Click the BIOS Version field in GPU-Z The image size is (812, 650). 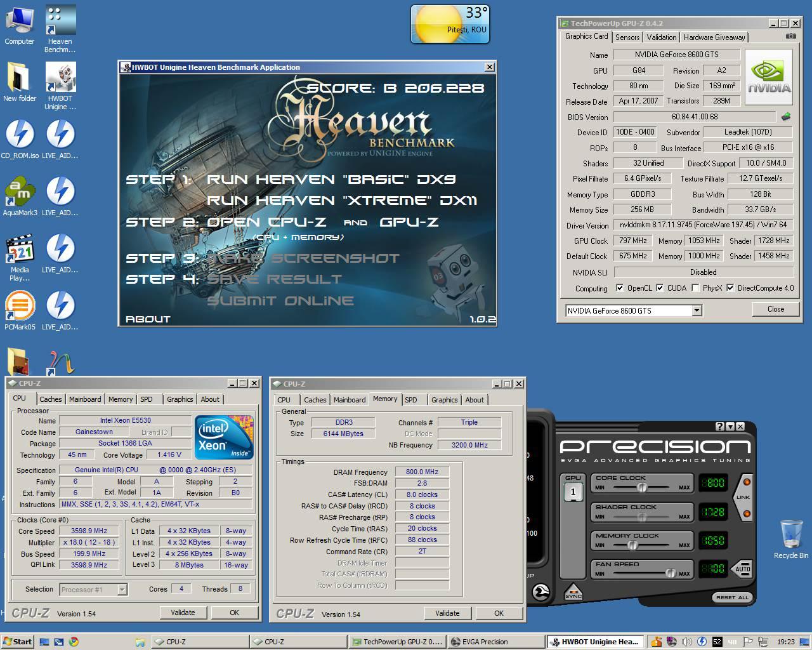(695, 117)
